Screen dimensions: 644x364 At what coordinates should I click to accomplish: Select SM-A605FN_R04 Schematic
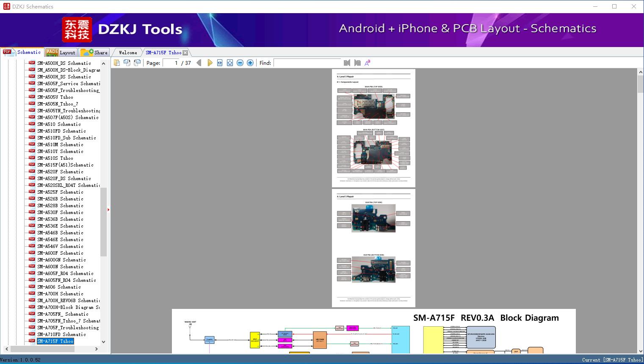[66, 280]
